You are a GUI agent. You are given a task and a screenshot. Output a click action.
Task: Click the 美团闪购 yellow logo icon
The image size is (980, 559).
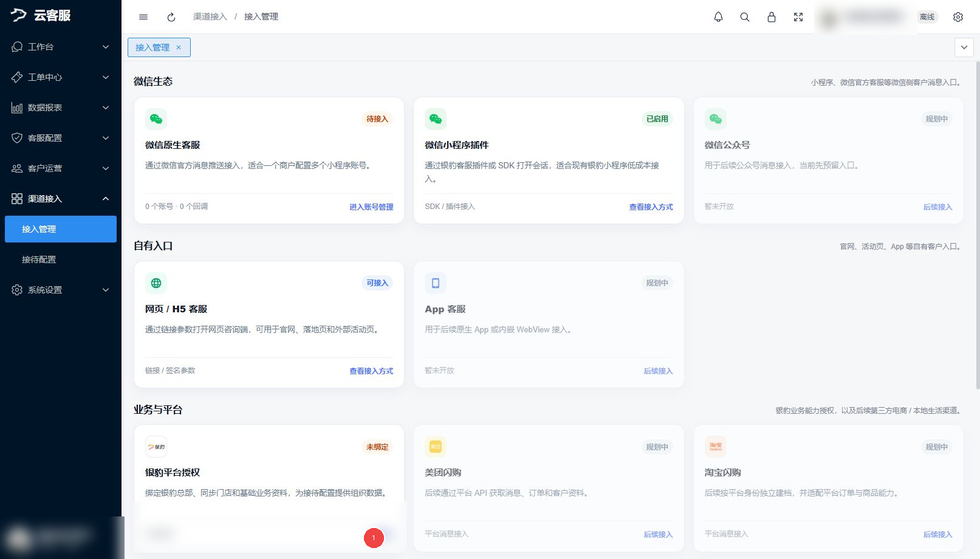coord(436,447)
